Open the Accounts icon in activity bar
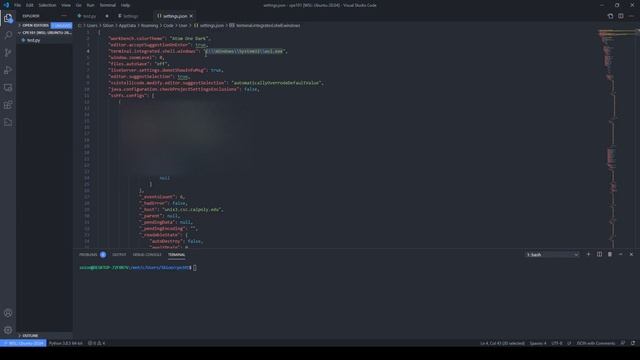This screenshot has height=360, width=640. tap(8, 313)
